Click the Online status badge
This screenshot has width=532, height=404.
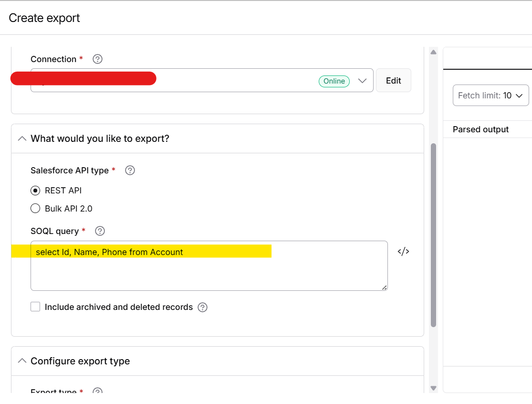pyautogui.click(x=334, y=81)
